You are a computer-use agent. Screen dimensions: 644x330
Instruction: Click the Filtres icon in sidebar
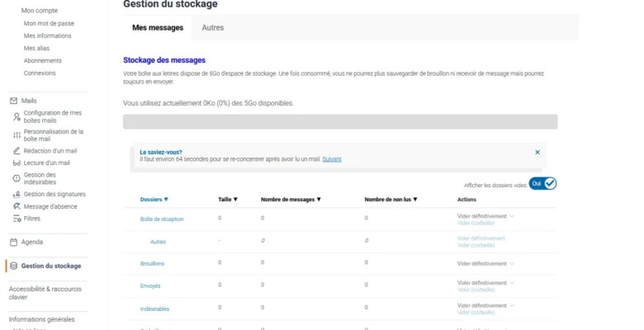coord(17,219)
